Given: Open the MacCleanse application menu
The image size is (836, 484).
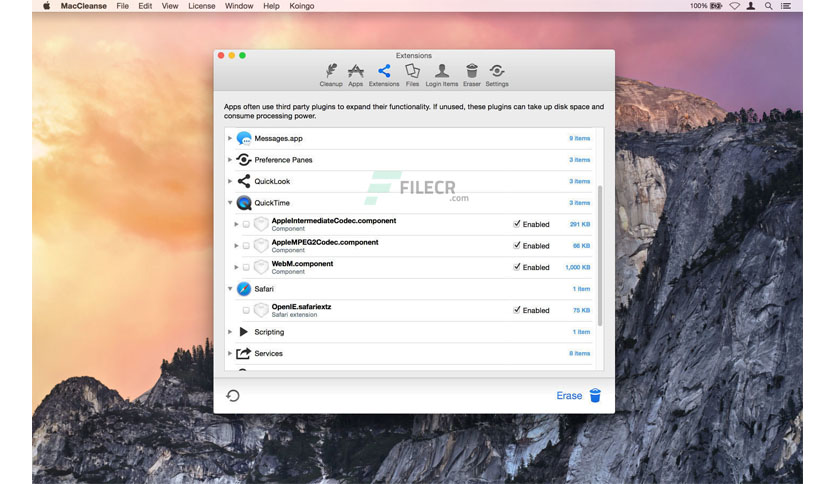Looking at the screenshot, I should [84, 6].
